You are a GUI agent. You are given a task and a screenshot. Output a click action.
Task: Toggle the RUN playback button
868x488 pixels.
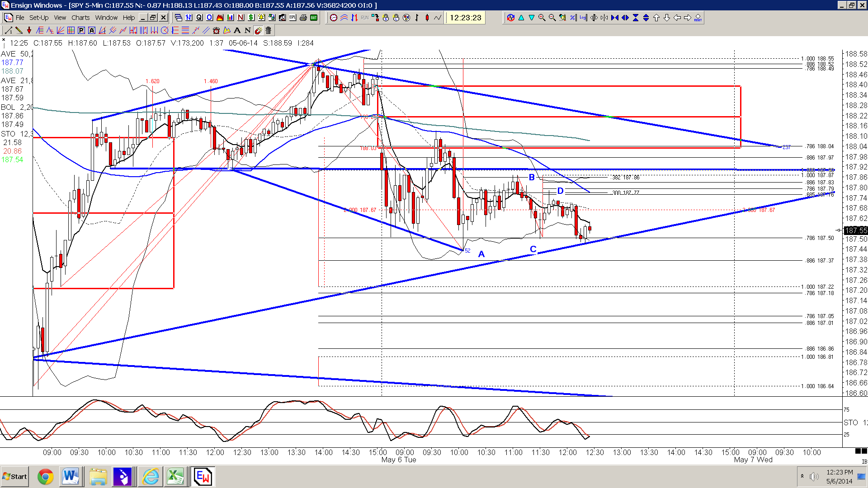click(x=365, y=18)
